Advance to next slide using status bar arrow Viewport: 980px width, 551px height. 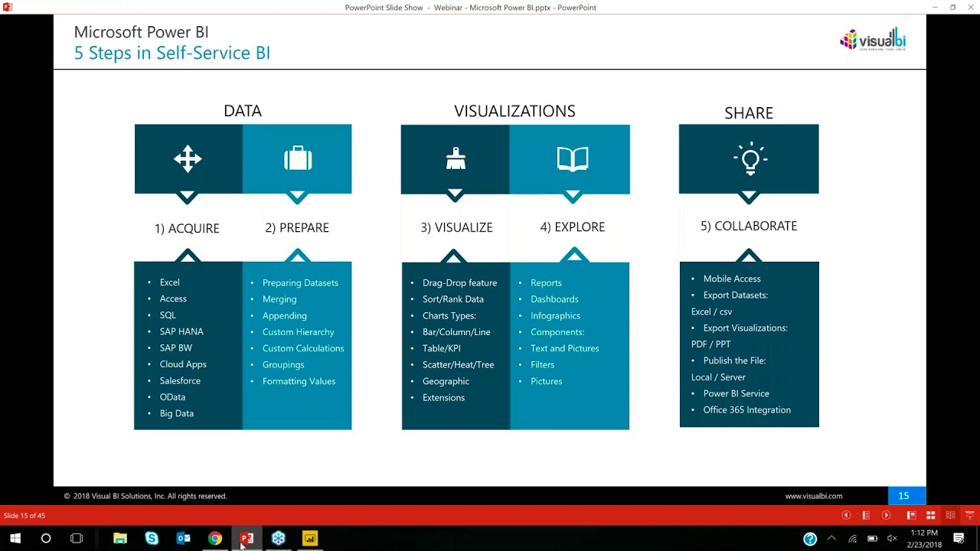tap(886, 515)
